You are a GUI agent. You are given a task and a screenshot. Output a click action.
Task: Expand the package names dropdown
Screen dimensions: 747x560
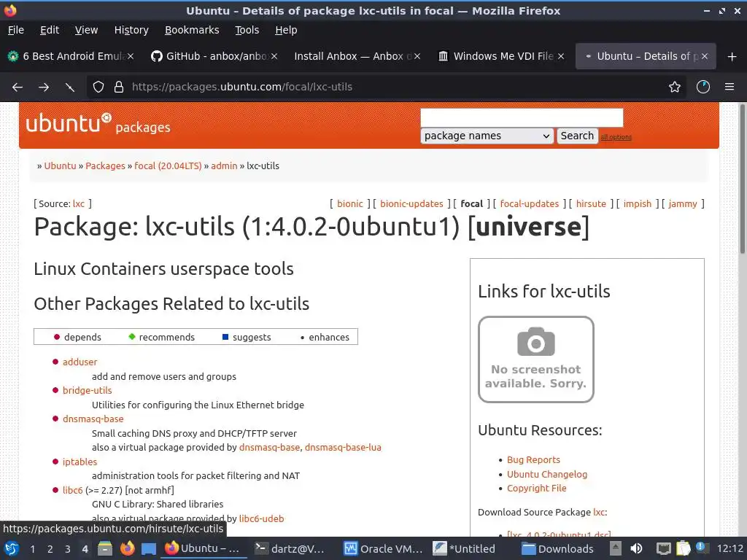487,136
